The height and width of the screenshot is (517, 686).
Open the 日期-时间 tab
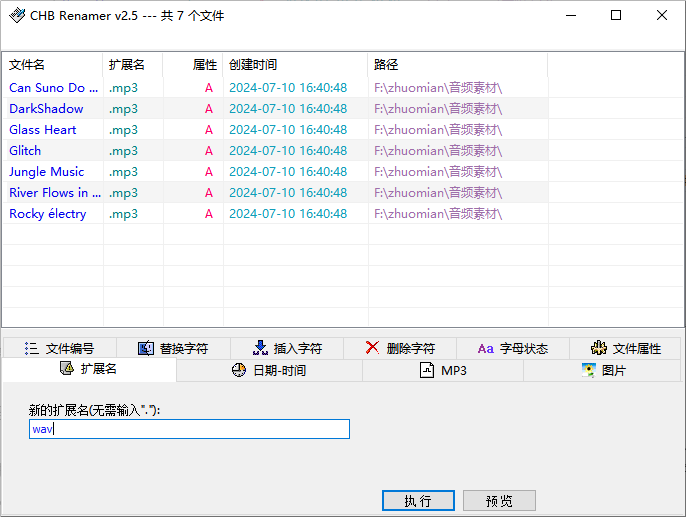[x=269, y=370]
